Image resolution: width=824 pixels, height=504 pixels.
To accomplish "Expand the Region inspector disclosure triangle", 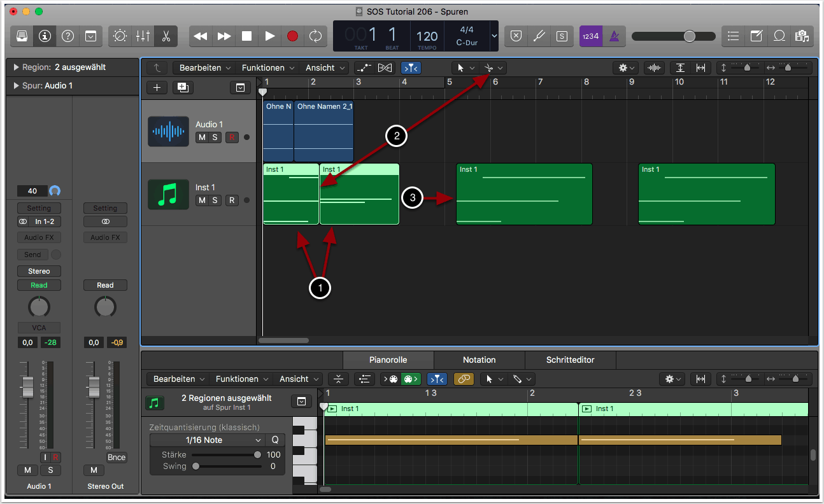I will (x=16, y=67).
